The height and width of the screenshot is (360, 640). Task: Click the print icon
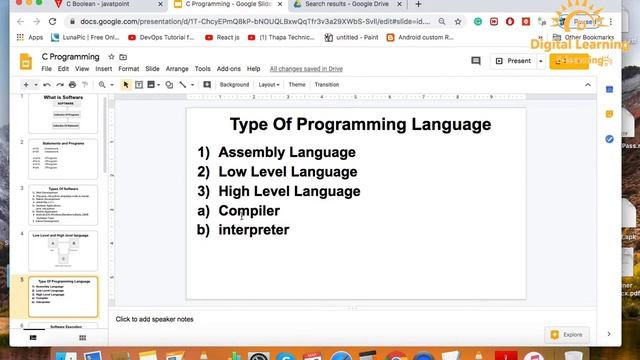(x=73, y=85)
